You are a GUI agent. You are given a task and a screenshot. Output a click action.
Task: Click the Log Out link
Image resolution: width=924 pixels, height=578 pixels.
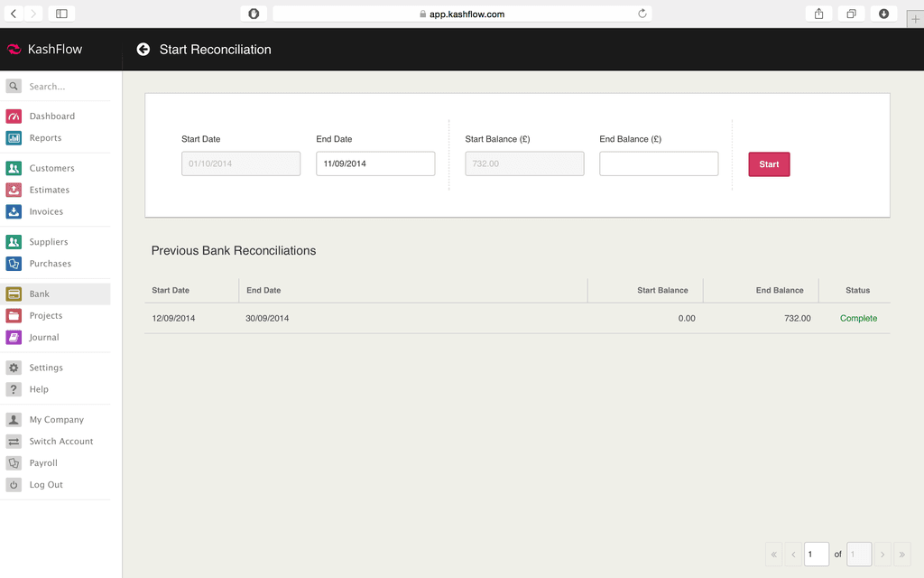click(x=46, y=485)
